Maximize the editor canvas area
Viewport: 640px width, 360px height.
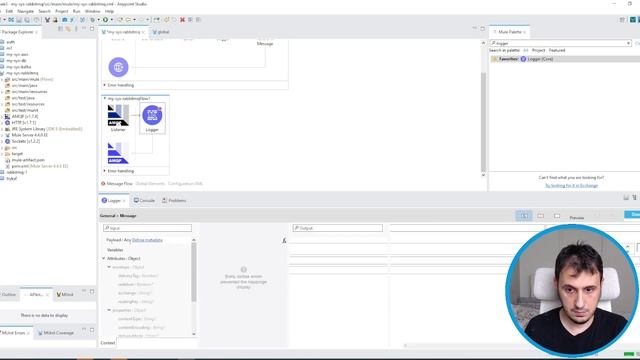tap(482, 29)
